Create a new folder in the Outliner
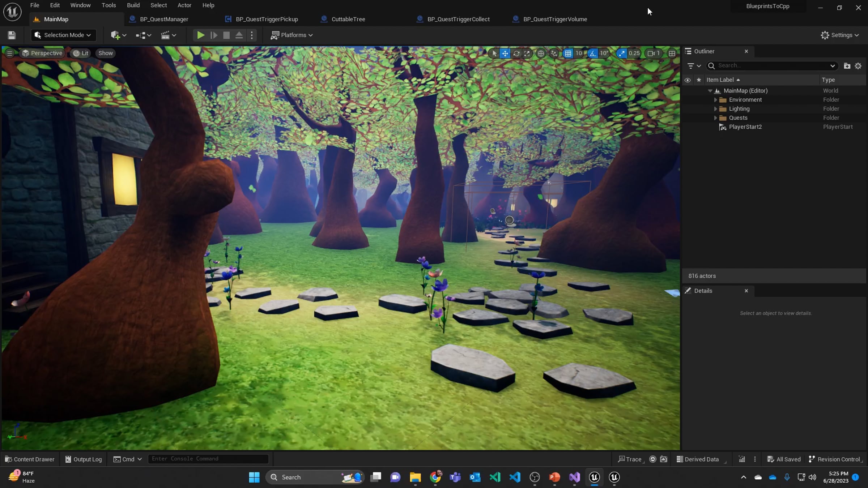The image size is (868, 488). (x=847, y=66)
